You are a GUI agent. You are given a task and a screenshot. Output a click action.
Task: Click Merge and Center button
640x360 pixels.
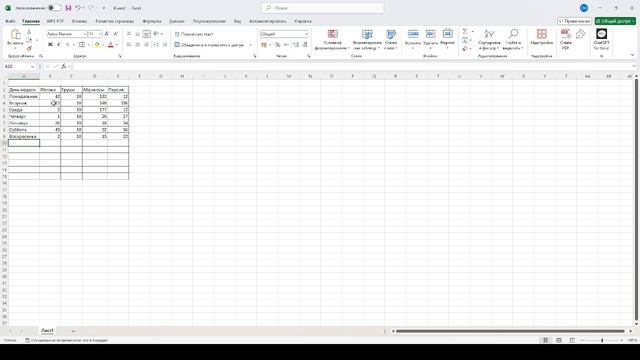pyautogui.click(x=209, y=44)
